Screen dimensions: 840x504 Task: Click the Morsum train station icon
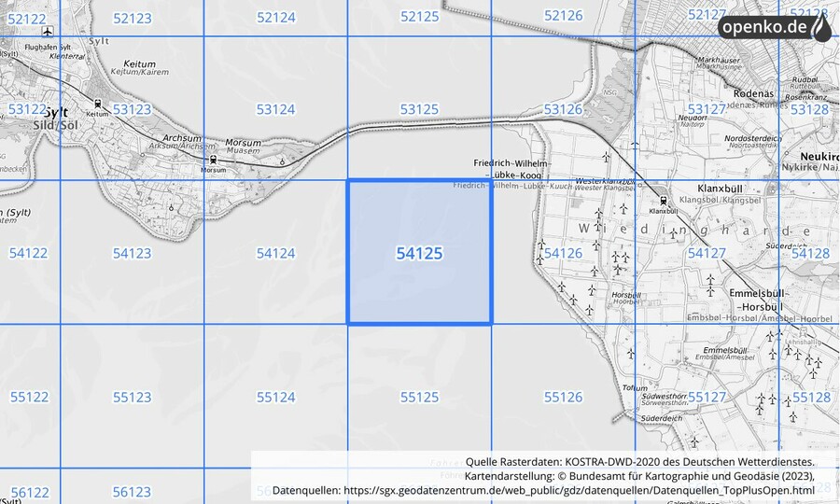(x=213, y=160)
